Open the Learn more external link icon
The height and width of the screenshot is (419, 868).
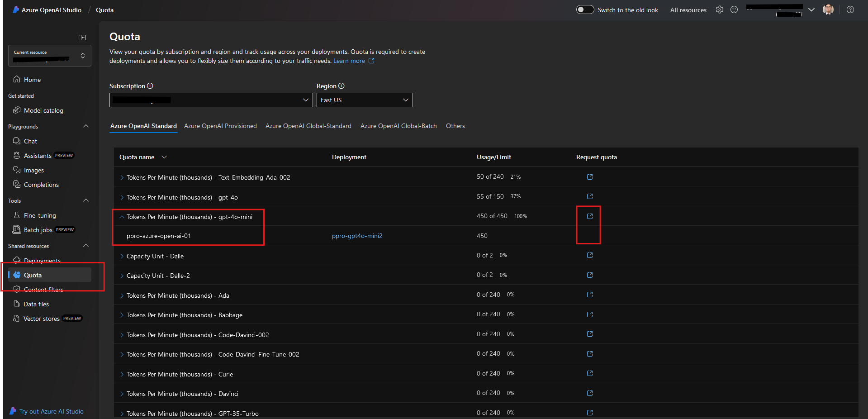[x=371, y=61]
